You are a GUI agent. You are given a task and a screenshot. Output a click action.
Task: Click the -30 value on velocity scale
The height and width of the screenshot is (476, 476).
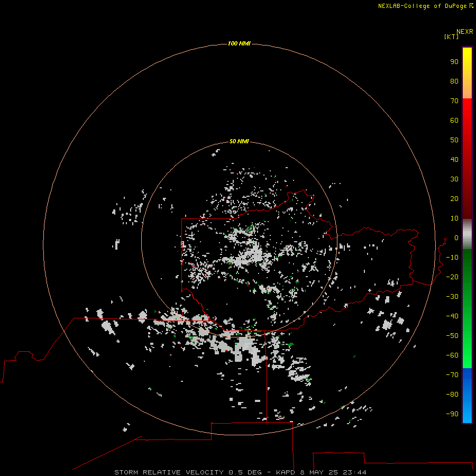click(x=452, y=297)
